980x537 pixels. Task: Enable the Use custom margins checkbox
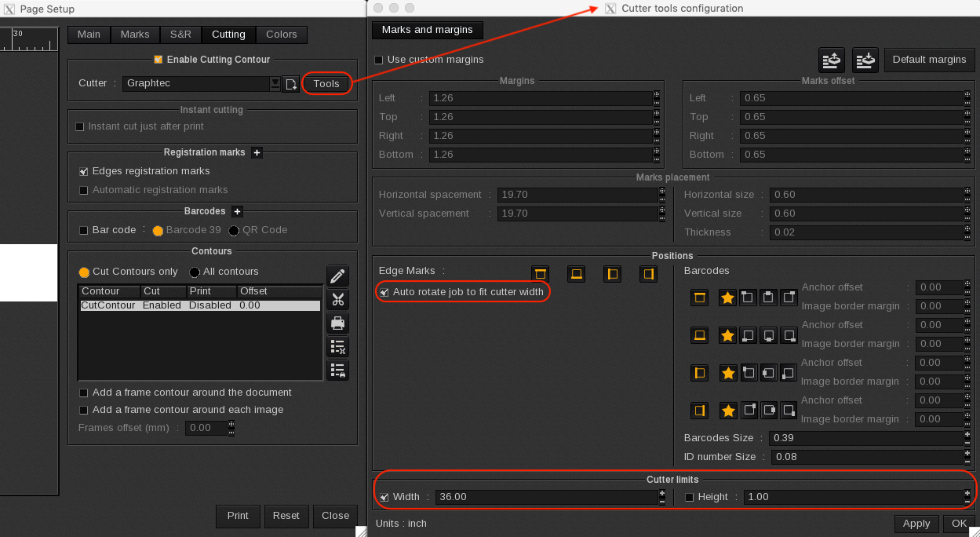click(x=379, y=60)
